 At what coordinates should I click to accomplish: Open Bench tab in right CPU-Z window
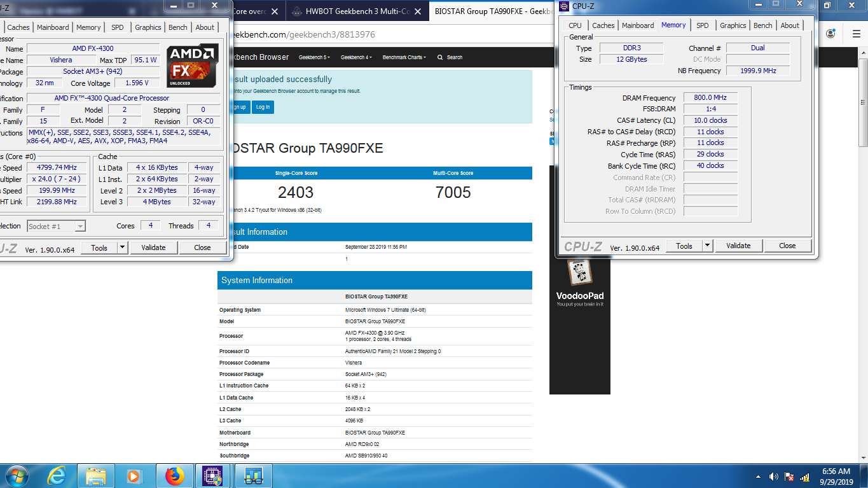pyautogui.click(x=763, y=25)
